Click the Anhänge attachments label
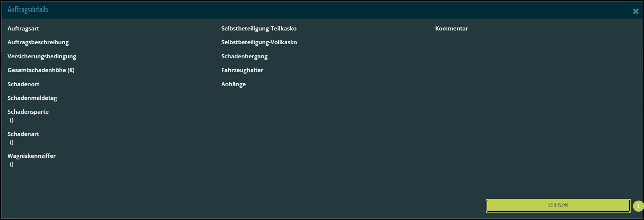 (x=233, y=84)
